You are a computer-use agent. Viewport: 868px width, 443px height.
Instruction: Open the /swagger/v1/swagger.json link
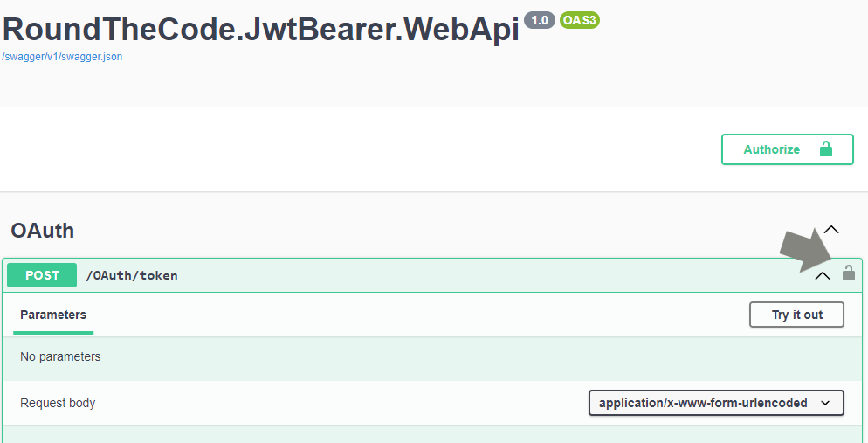pyautogui.click(x=63, y=57)
